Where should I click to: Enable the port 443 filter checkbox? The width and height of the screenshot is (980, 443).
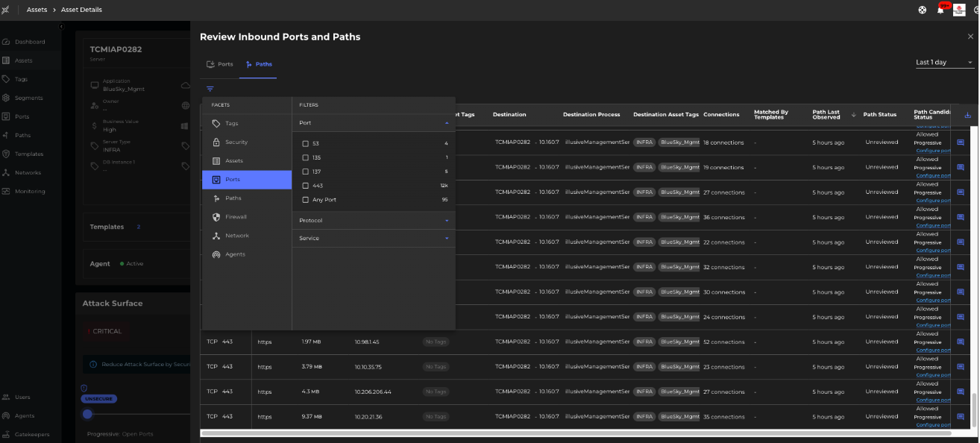point(305,186)
